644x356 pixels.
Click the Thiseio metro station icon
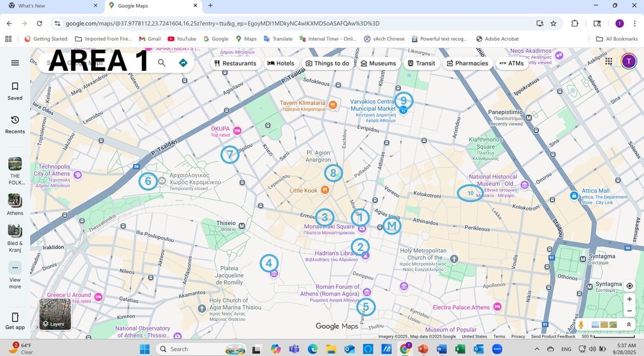243,226
